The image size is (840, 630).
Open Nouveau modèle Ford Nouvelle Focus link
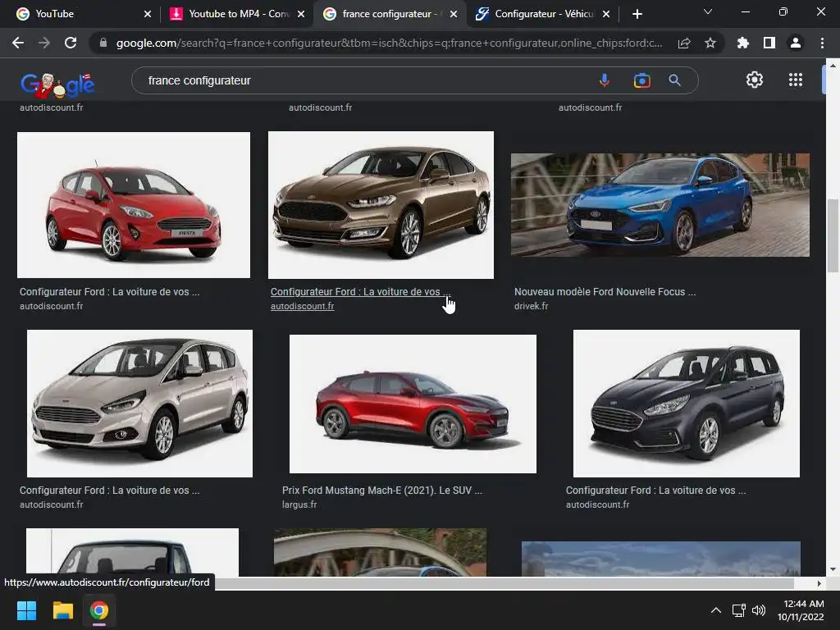point(605,292)
